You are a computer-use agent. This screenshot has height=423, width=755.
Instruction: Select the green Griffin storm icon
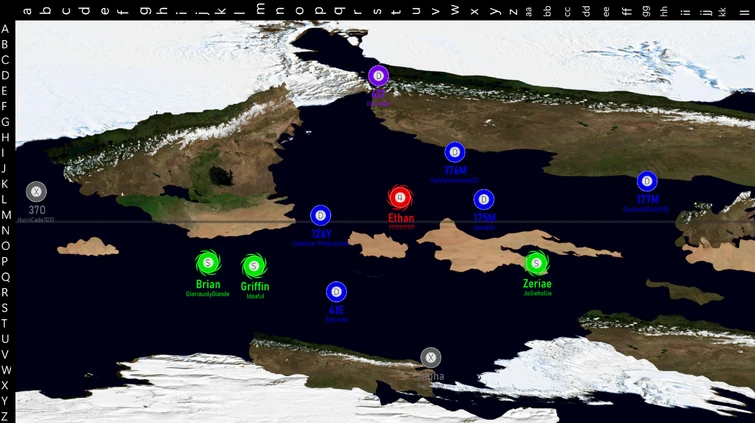(x=254, y=266)
